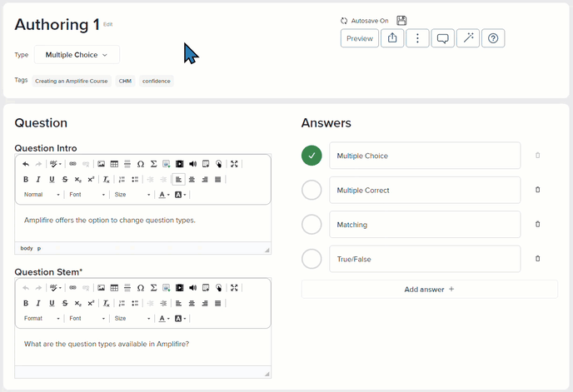573x392 pixels.
Task: Click the save disk icon beside Autosave On
Action: click(x=401, y=21)
